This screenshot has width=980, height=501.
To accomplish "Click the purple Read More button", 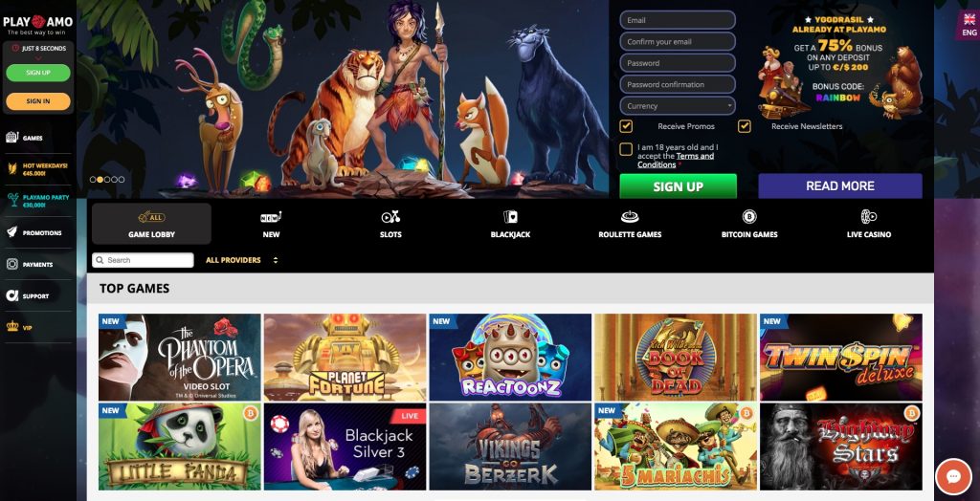I will 840,186.
